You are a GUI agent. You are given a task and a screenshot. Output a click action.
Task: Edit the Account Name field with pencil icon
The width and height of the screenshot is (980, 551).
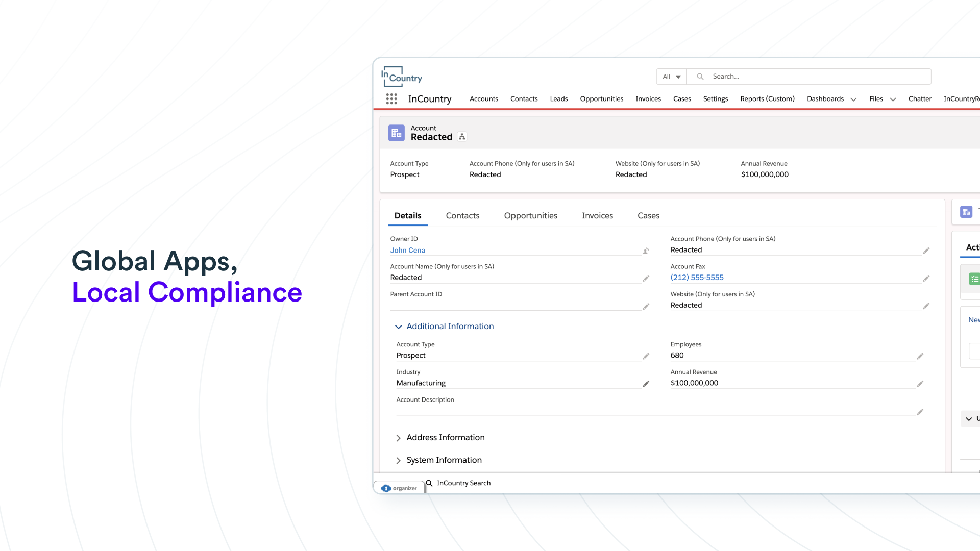[x=646, y=279]
